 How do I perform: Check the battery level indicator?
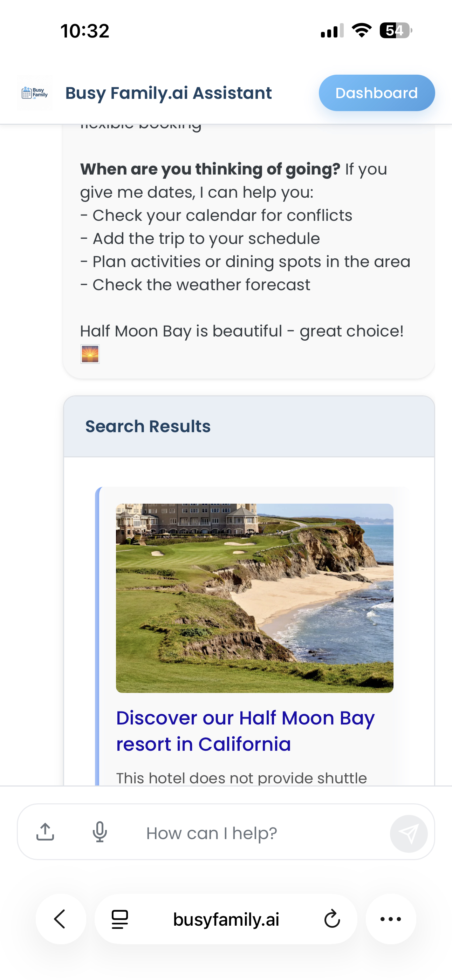[x=394, y=31]
